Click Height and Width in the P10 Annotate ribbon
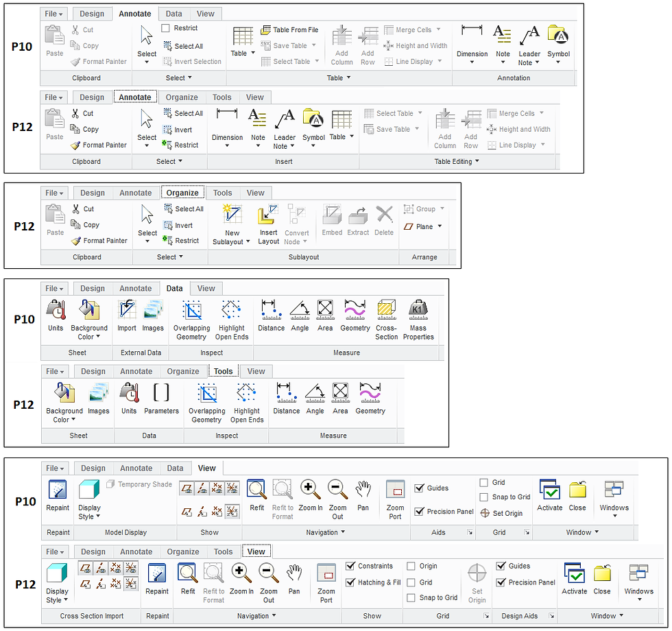 coord(416,45)
